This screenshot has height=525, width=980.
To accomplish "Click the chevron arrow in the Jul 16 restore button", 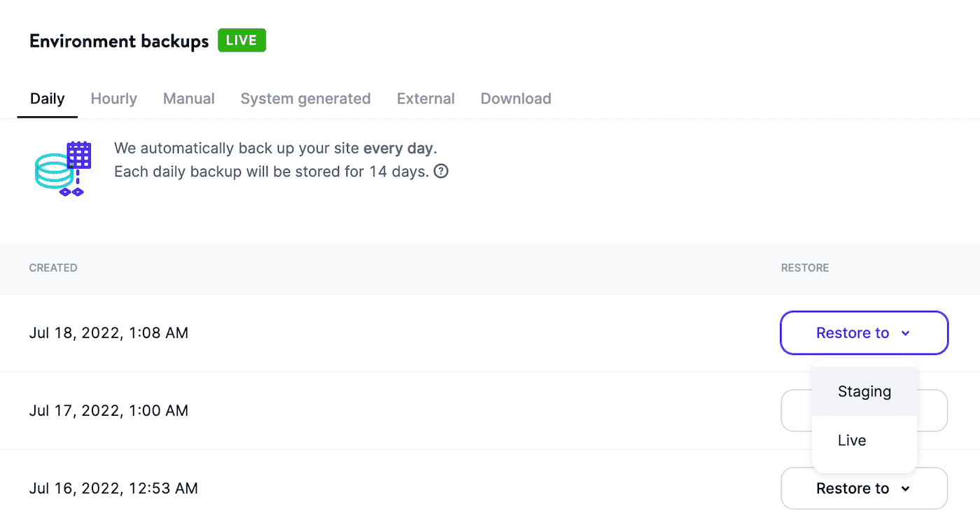I will pos(905,489).
